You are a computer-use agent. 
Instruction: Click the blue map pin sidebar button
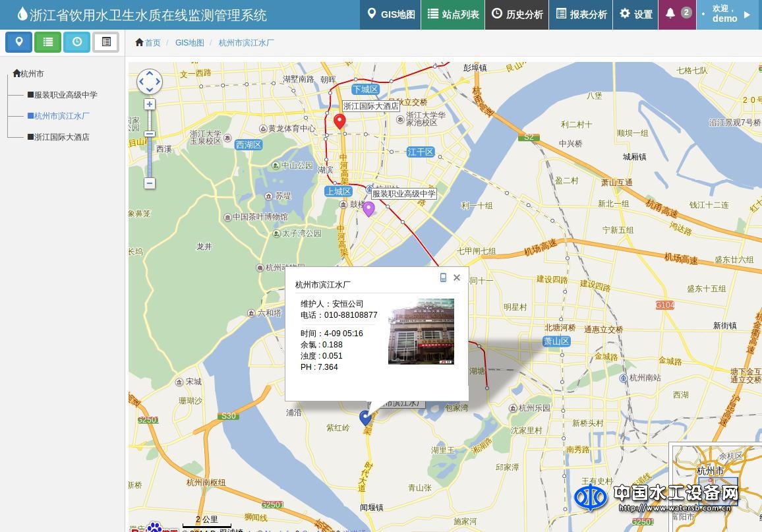coord(18,42)
